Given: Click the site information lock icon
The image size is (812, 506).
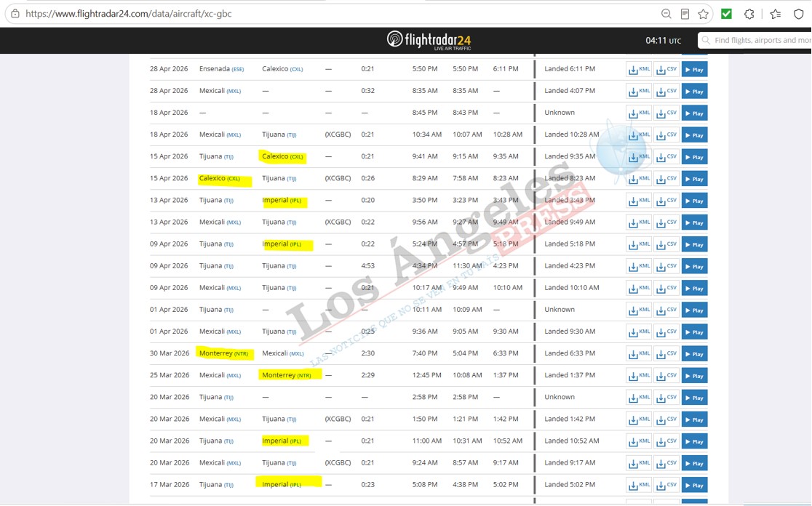Looking at the screenshot, I should 15,14.
